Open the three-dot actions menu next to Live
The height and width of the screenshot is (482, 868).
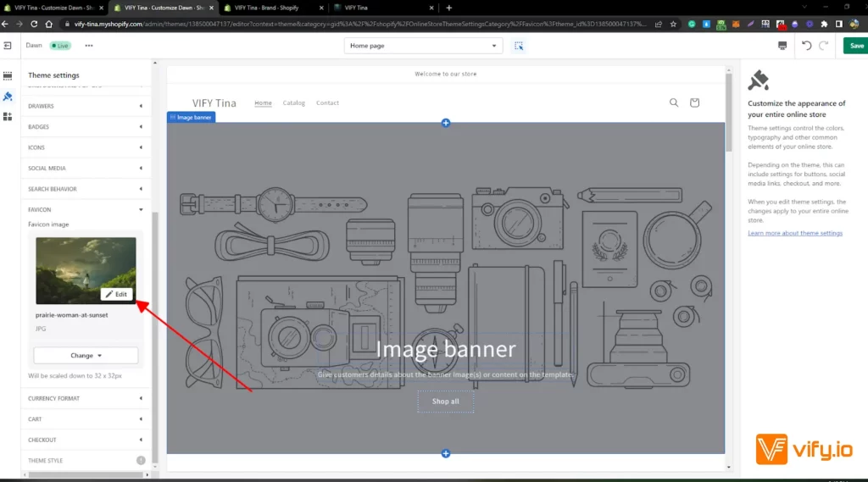coord(89,46)
